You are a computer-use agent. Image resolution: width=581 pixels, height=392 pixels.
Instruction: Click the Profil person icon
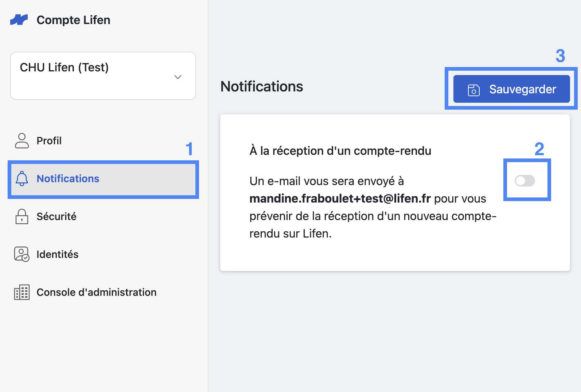[22, 141]
